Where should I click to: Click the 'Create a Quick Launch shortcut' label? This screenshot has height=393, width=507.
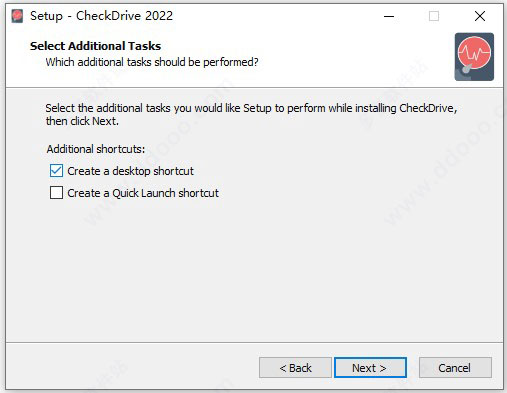(x=143, y=193)
